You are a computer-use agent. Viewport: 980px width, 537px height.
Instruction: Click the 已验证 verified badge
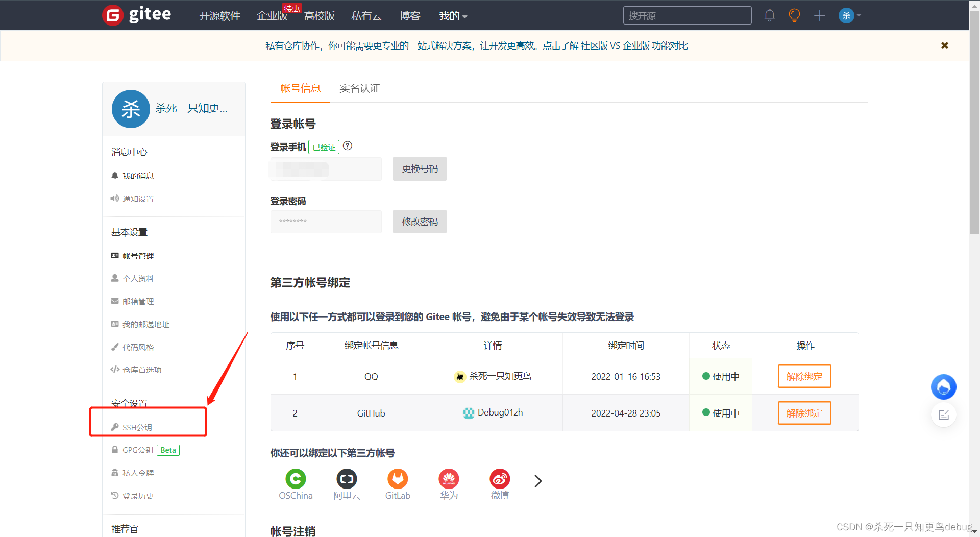pos(324,147)
